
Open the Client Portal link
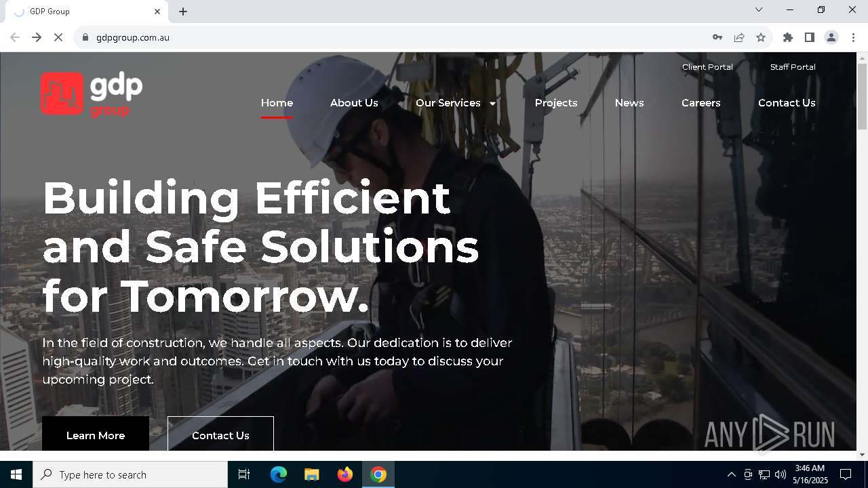(x=707, y=67)
